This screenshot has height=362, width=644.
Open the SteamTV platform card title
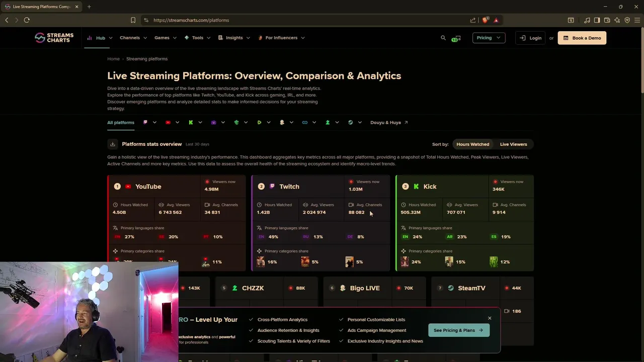471,288
